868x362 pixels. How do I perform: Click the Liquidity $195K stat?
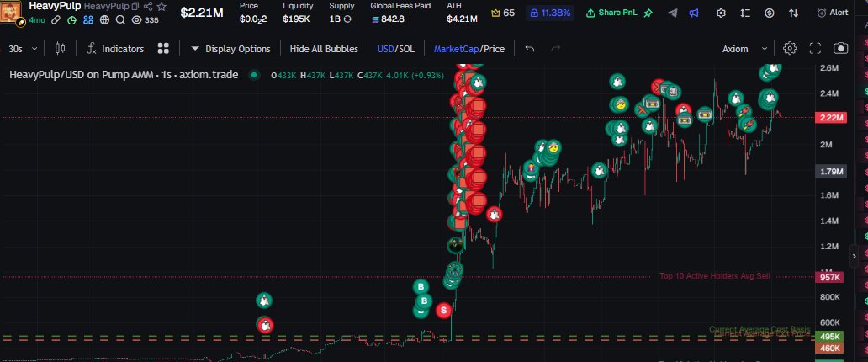(298, 12)
